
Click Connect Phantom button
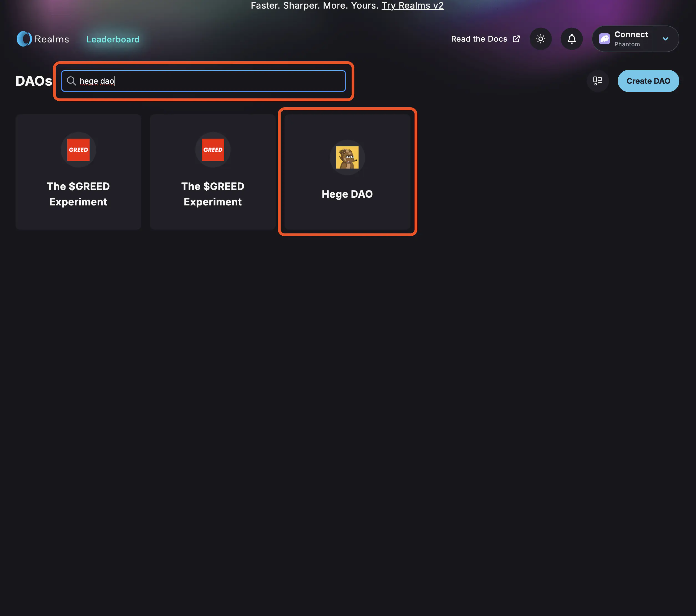(x=630, y=39)
